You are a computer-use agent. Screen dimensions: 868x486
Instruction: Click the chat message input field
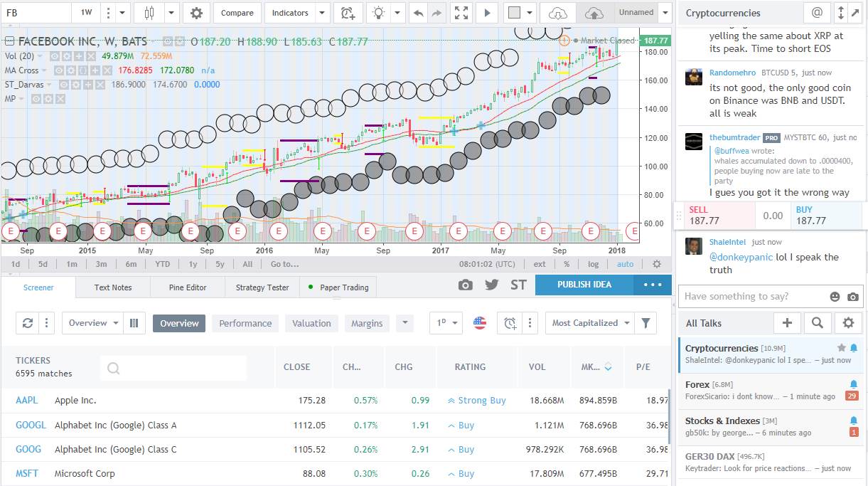[x=752, y=297]
